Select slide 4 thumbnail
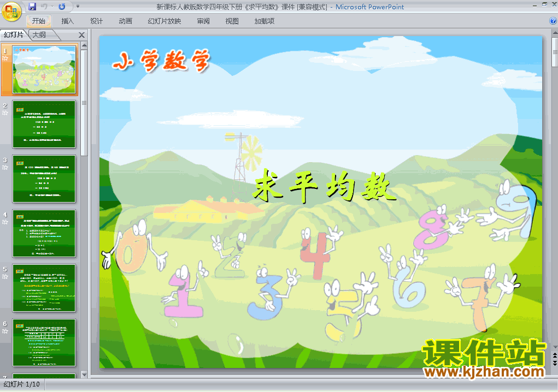Image resolution: width=558 pixels, height=392 pixels. click(44, 234)
